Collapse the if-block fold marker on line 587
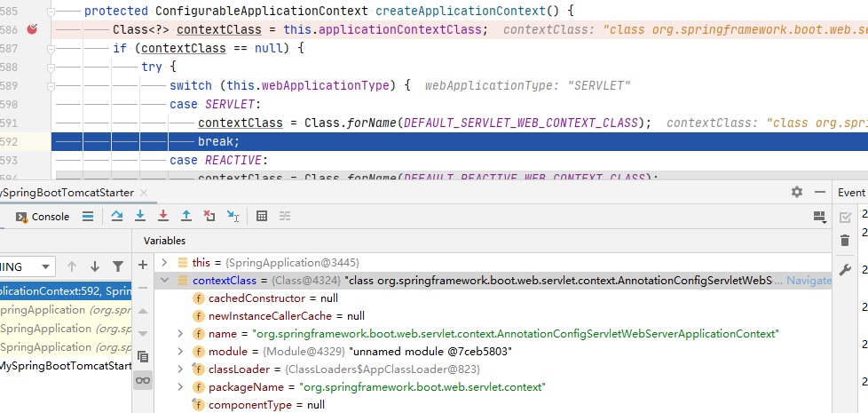The height and width of the screenshot is (413, 868). [x=51, y=49]
